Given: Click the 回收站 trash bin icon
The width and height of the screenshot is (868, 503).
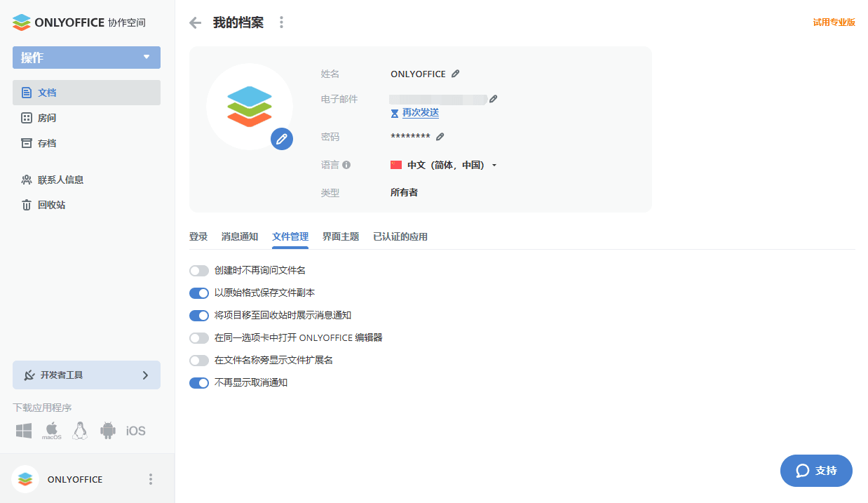Looking at the screenshot, I should coord(27,205).
